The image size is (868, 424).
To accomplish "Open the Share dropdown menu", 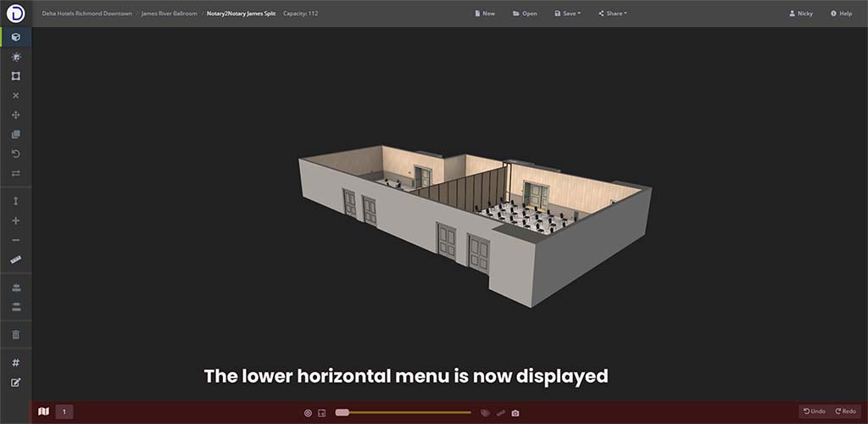I will click(612, 14).
